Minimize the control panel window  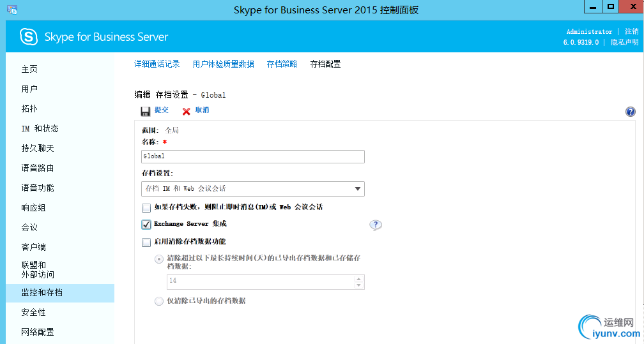coord(593,6)
